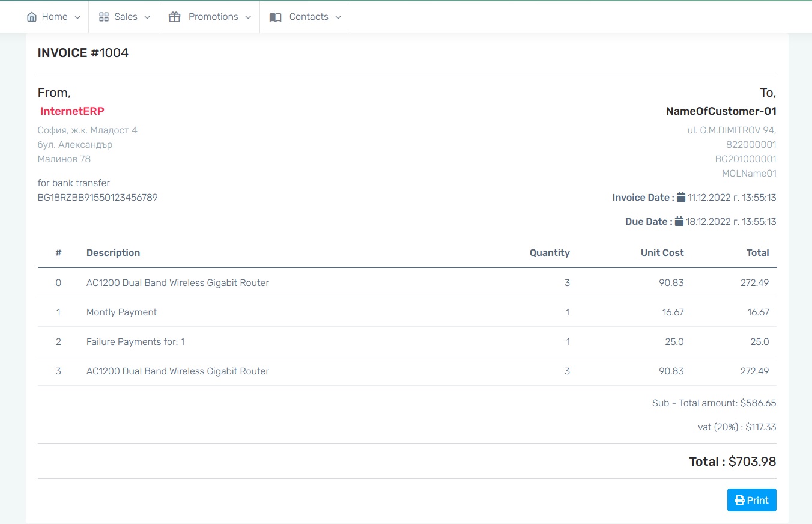
Task: Click the Invoice Date calendar icon
Action: point(681,197)
